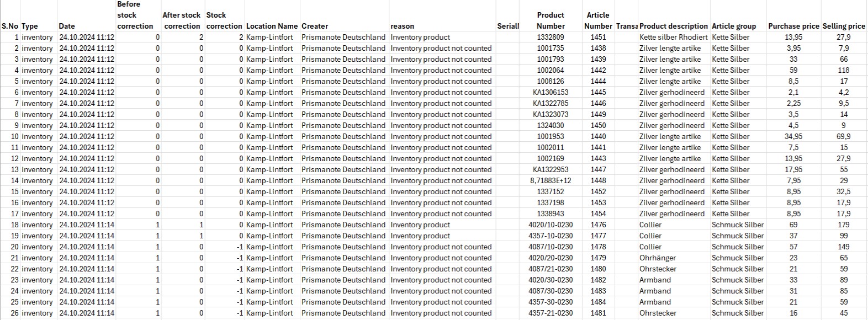Click the 'Selling price' column header

844,26
